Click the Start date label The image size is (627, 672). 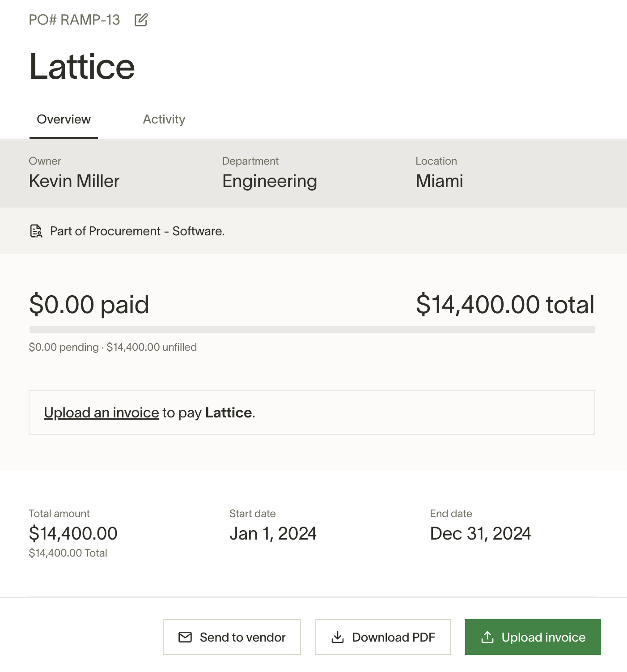tap(252, 514)
